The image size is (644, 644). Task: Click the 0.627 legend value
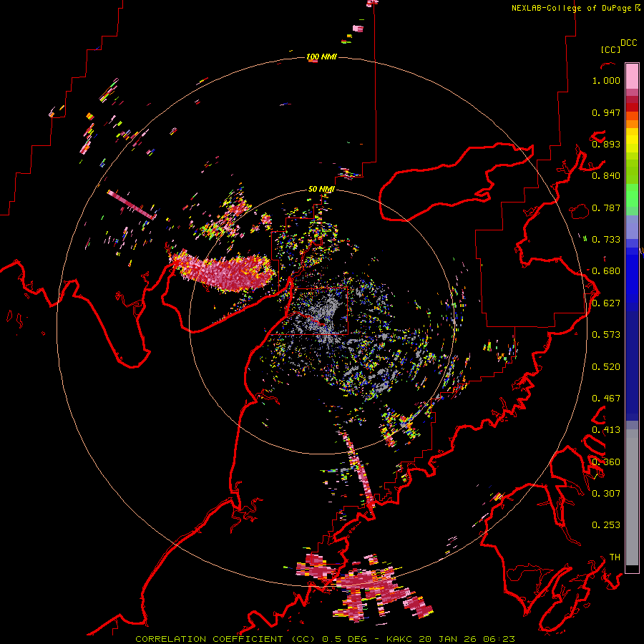pos(606,303)
